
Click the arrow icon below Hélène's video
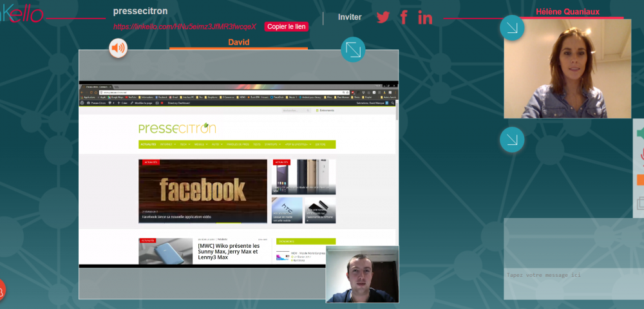[x=512, y=140]
